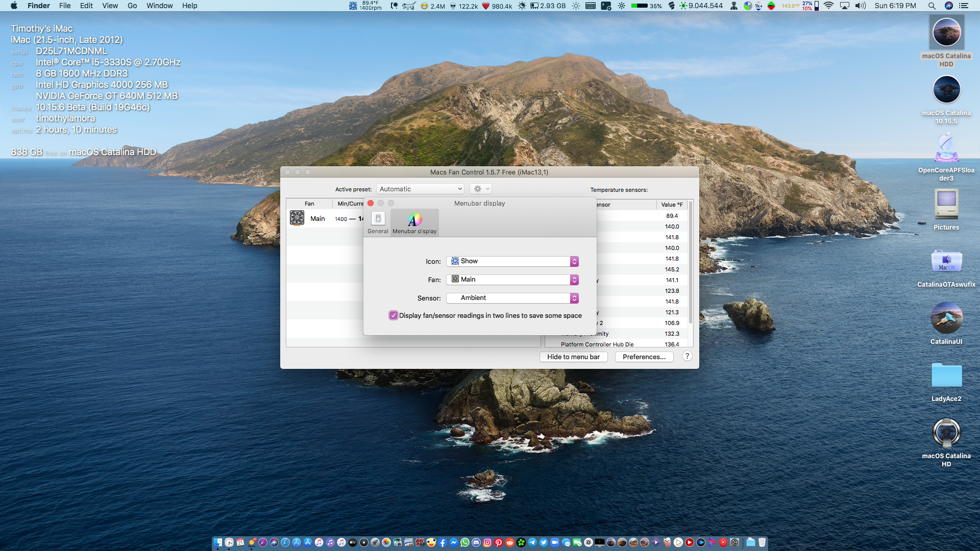
Task: Click the volume icon in menu bar
Action: 861,6
